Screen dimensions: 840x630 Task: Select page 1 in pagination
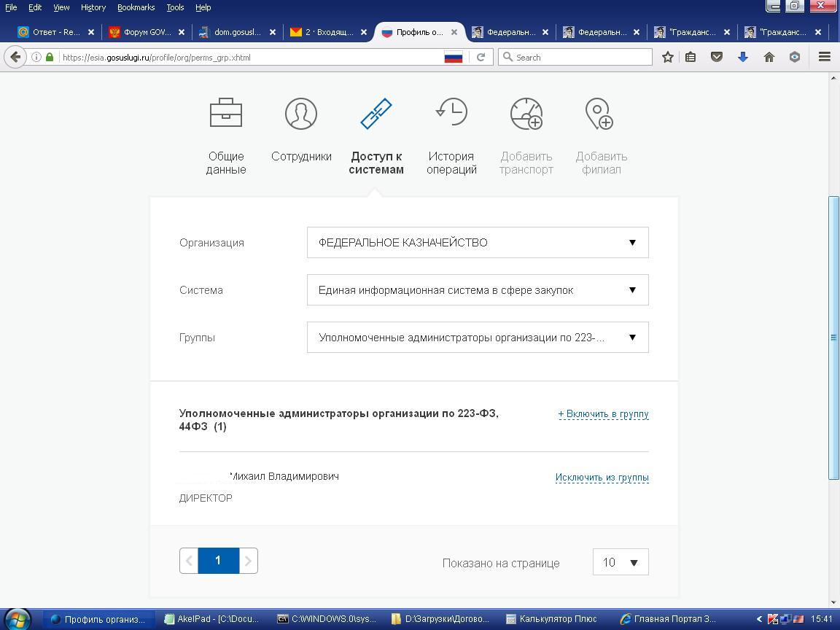(x=218, y=561)
